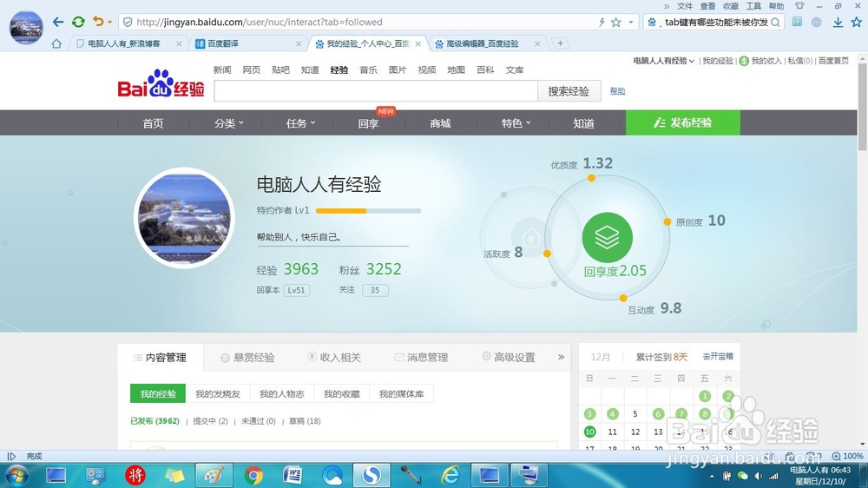Filter by 提交中 (2) submissions
The width and height of the screenshot is (868, 488).
click(210, 421)
